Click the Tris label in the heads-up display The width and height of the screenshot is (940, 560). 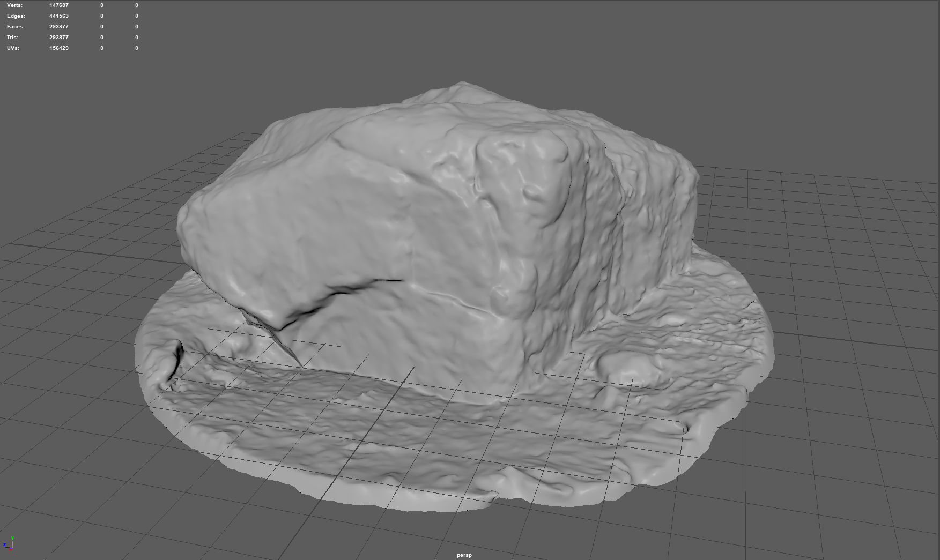(13, 38)
